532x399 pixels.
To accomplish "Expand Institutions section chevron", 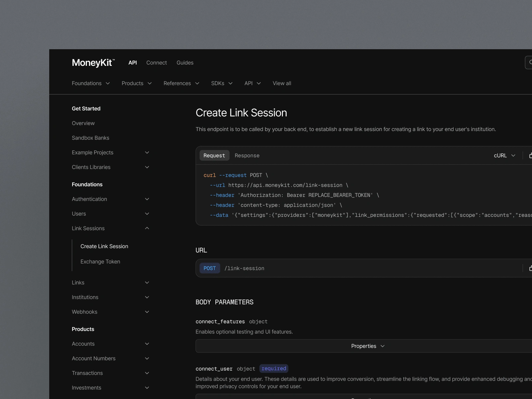I will [147, 297].
